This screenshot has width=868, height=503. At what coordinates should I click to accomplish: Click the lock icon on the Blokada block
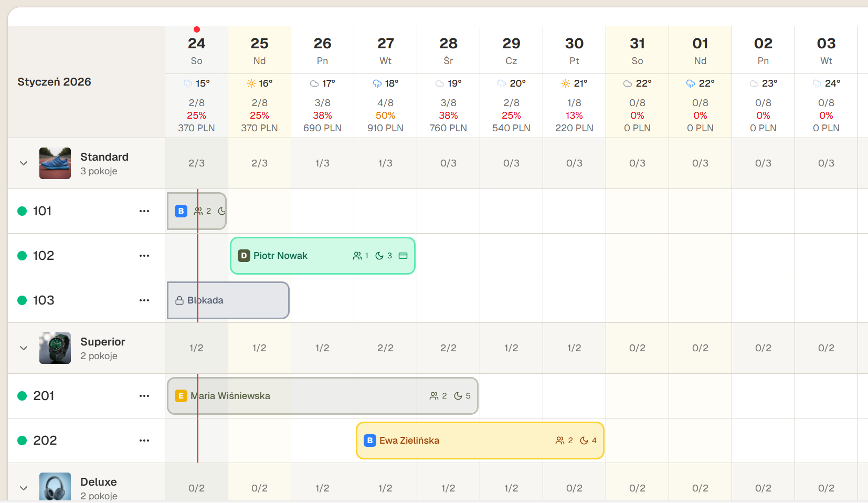coord(179,300)
